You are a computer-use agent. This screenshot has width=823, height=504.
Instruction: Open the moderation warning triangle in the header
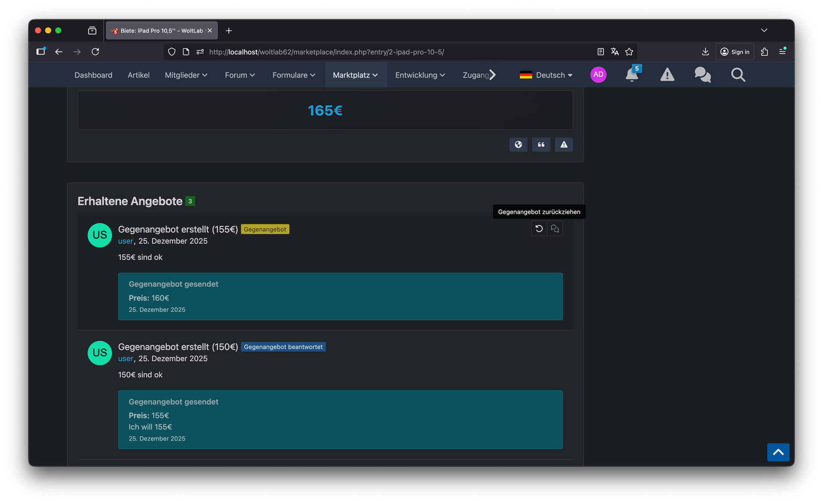(667, 75)
